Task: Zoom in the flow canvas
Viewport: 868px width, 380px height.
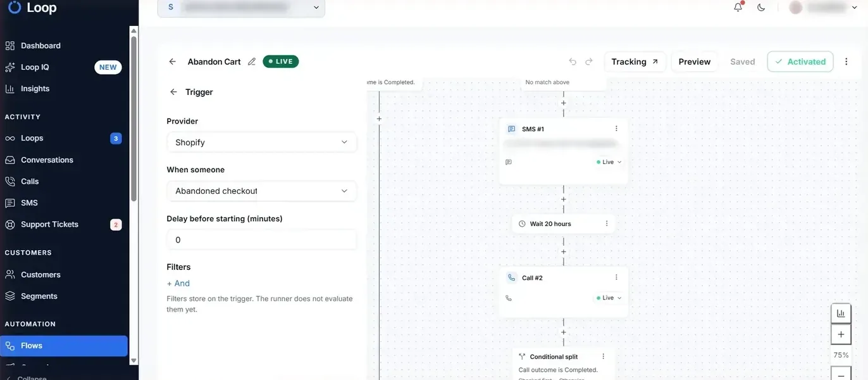Action: click(x=841, y=334)
